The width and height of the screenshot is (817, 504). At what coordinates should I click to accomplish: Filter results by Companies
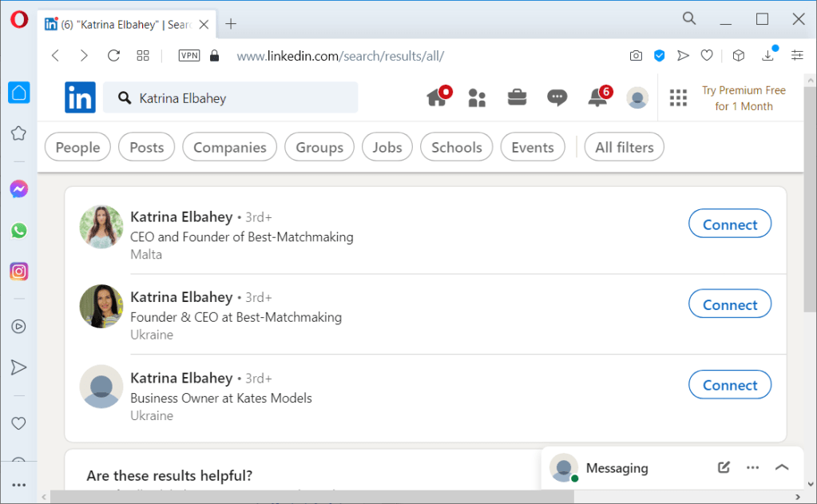point(229,147)
